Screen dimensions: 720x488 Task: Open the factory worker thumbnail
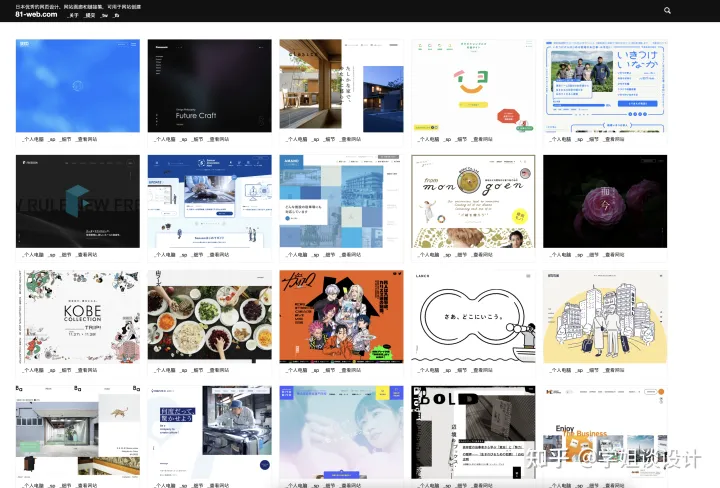pyautogui.click(x=209, y=432)
